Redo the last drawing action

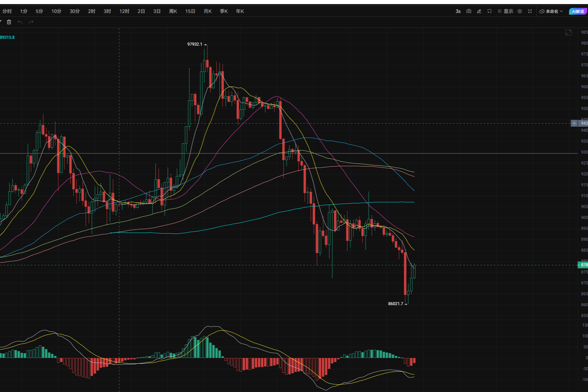click(31, 22)
